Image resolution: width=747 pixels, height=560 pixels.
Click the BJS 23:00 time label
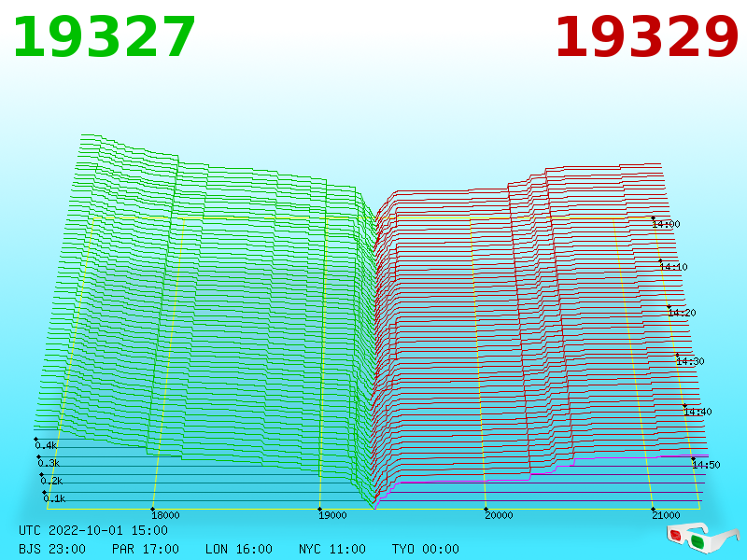pos(52,549)
